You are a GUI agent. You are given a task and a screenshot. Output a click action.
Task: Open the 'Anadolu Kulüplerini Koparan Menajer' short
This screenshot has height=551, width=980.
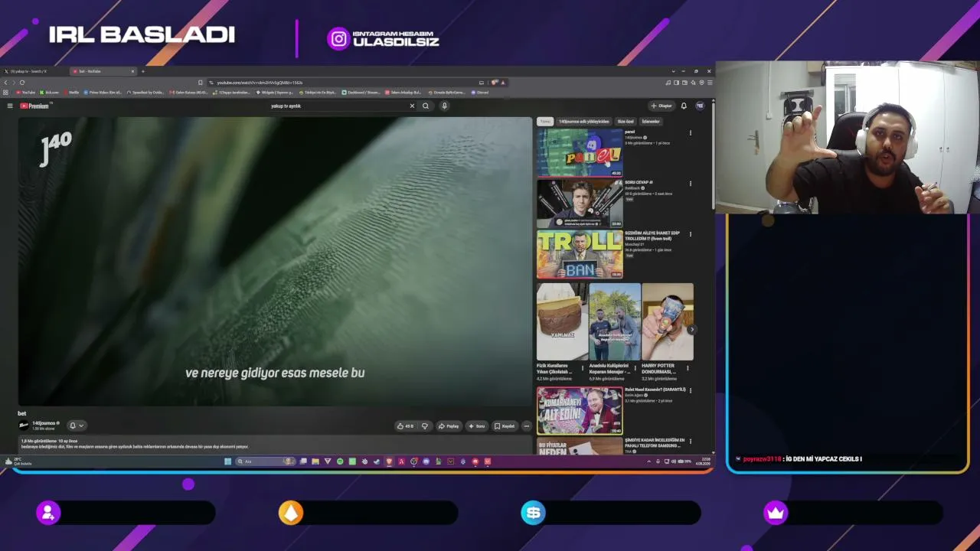pyautogui.click(x=615, y=322)
